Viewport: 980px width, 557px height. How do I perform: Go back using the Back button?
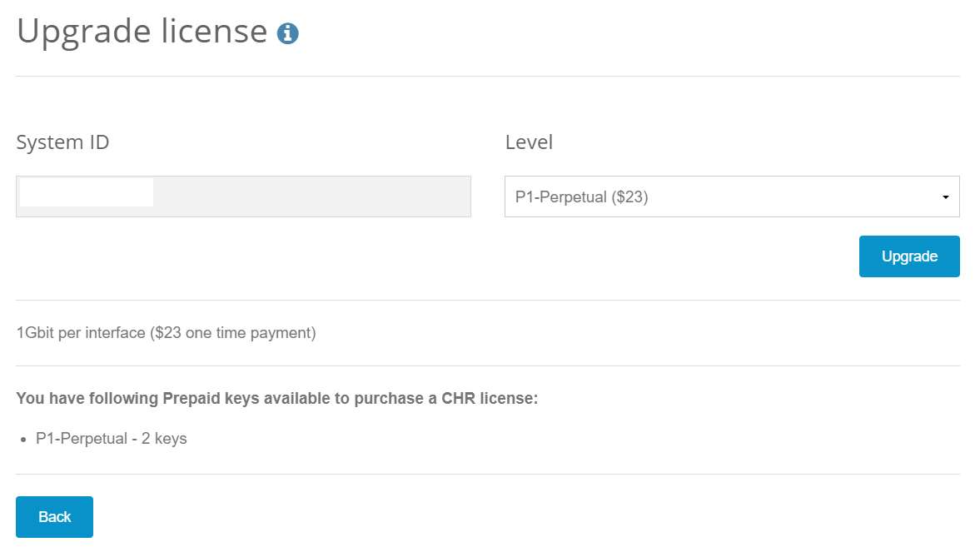click(54, 517)
